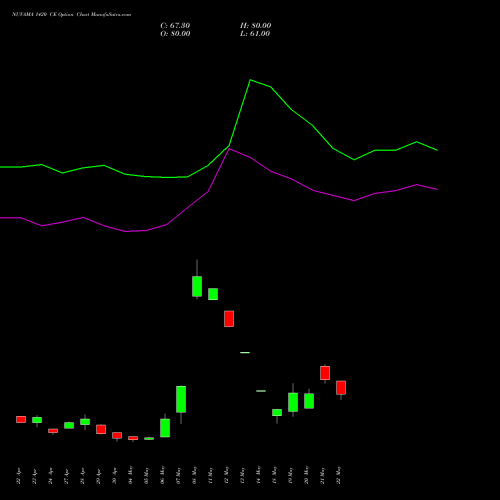Click the purple indicator line's peak
Viewport: 500px width, 500px height.
point(229,149)
